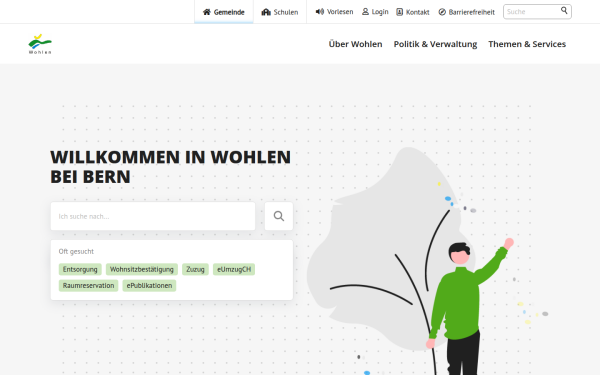Open the Gemeinde tab
Screen dimensions: 600x375
click(x=223, y=12)
